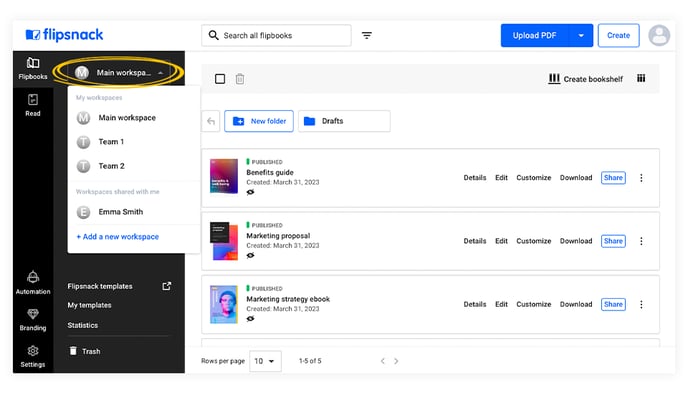Open more options for Benefits guide
The image size is (688, 394).
[641, 178]
